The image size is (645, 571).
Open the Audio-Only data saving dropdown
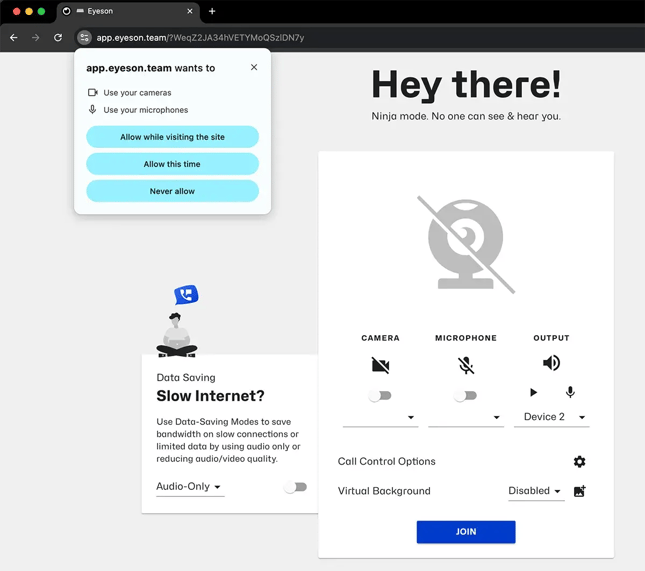tap(190, 487)
